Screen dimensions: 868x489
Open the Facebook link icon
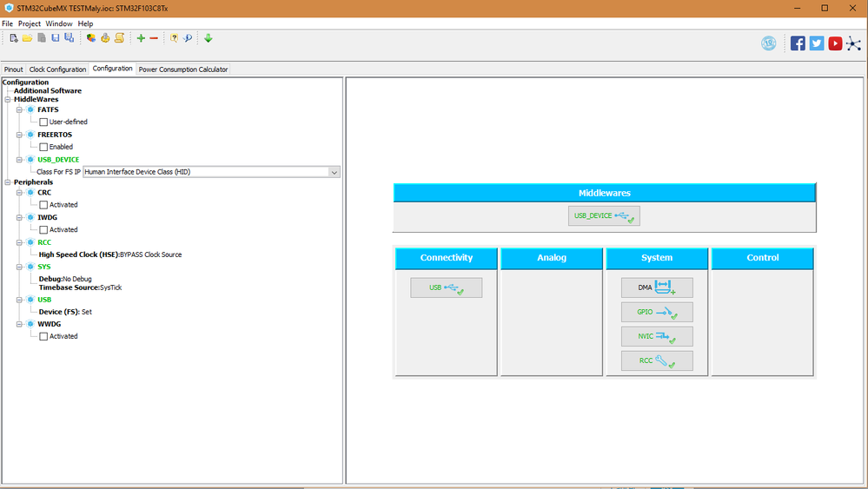coord(798,43)
